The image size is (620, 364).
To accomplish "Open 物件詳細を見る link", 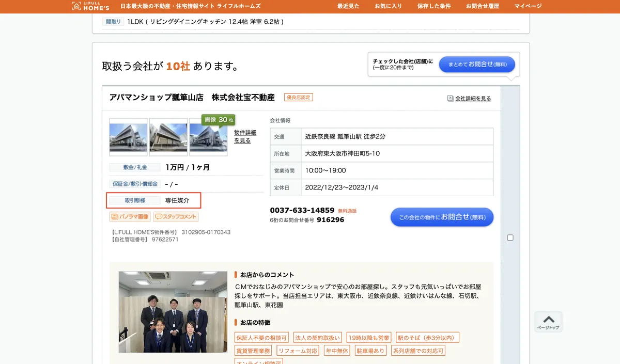I will tap(245, 136).
